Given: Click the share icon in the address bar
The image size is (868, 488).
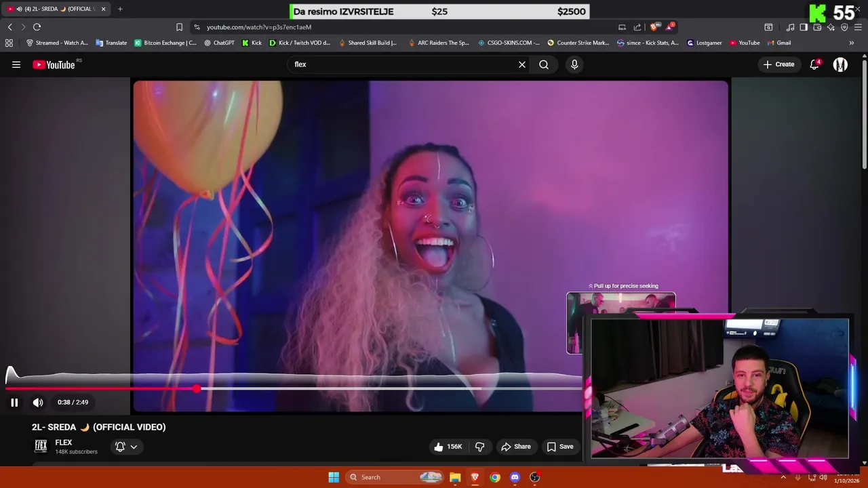Looking at the screenshot, I should [637, 27].
